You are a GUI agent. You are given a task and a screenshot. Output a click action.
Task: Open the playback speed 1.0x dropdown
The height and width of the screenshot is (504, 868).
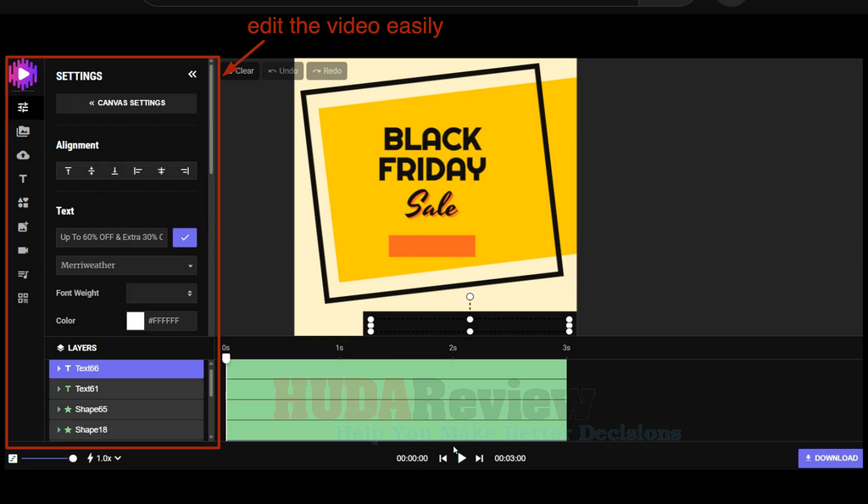tap(103, 458)
